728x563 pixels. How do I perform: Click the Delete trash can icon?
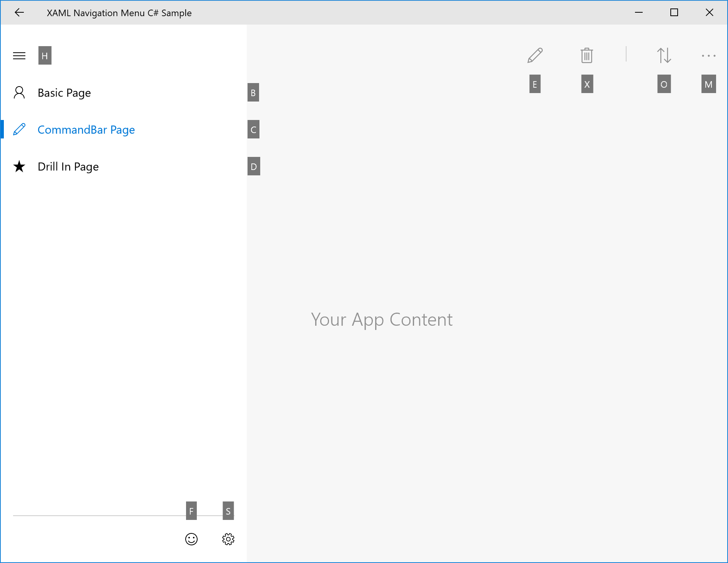[586, 55]
